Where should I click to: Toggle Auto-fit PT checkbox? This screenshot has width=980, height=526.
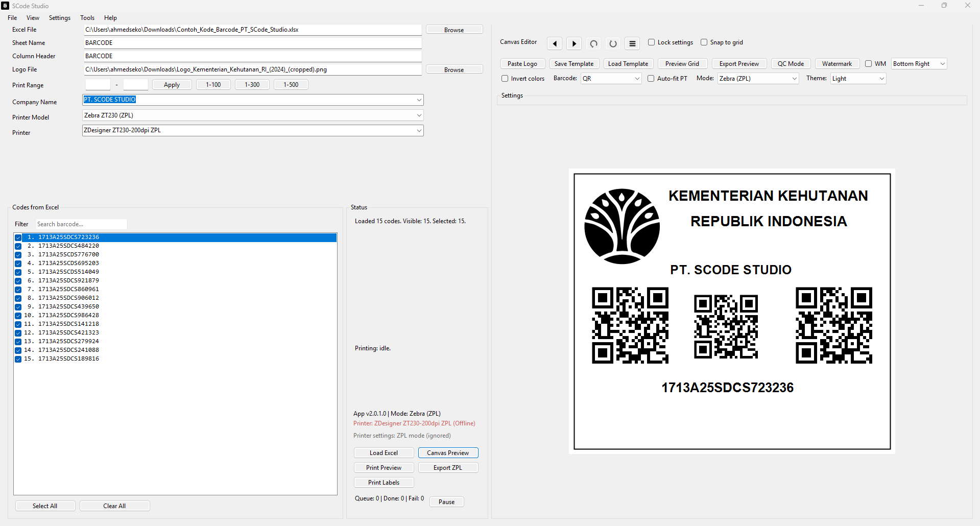[x=651, y=79]
